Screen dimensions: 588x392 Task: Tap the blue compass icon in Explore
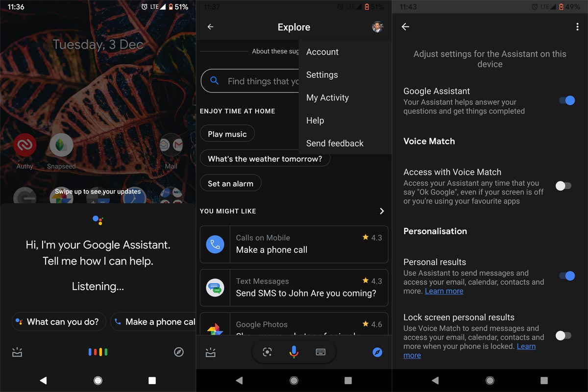pos(377,352)
